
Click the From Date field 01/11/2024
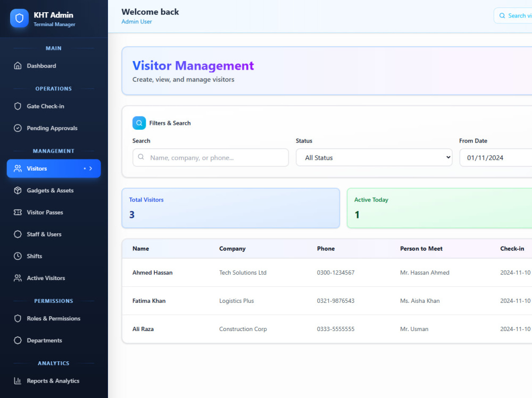pyautogui.click(x=496, y=158)
